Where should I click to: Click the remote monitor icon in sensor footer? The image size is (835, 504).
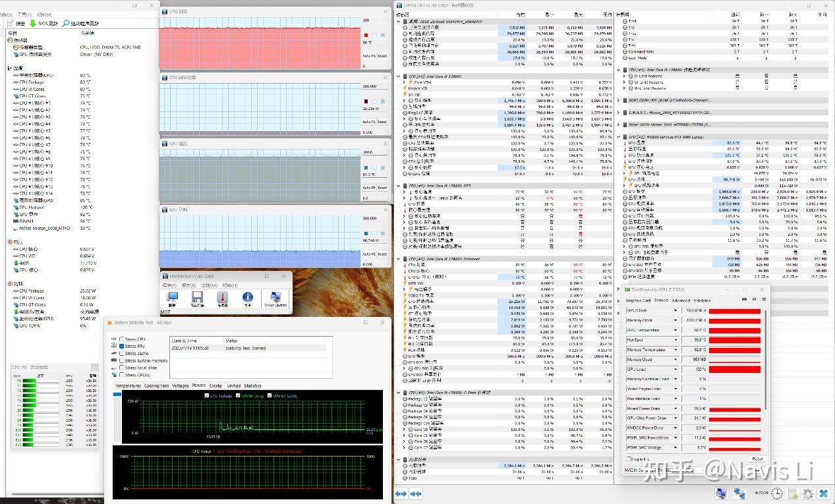pyautogui.click(x=722, y=493)
